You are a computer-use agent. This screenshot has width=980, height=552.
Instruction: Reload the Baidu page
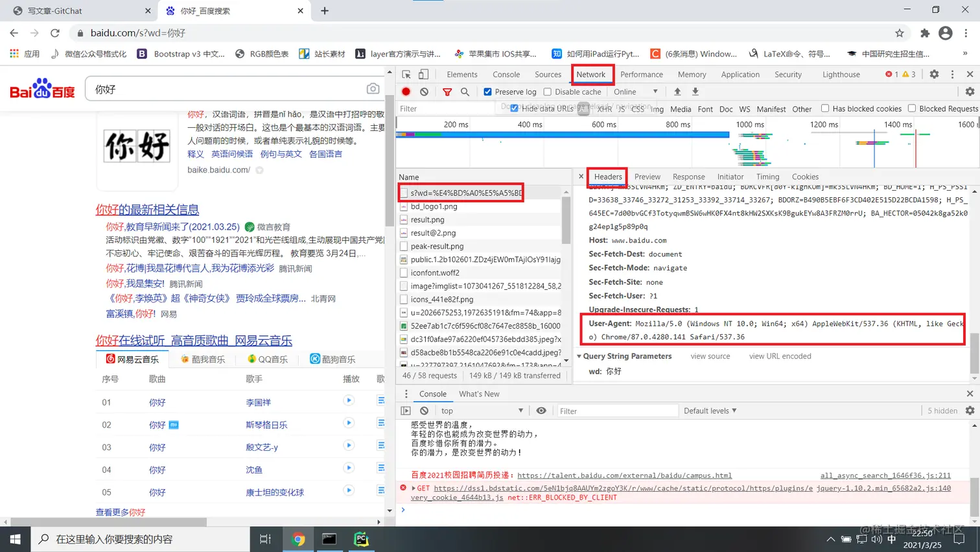pyautogui.click(x=55, y=33)
